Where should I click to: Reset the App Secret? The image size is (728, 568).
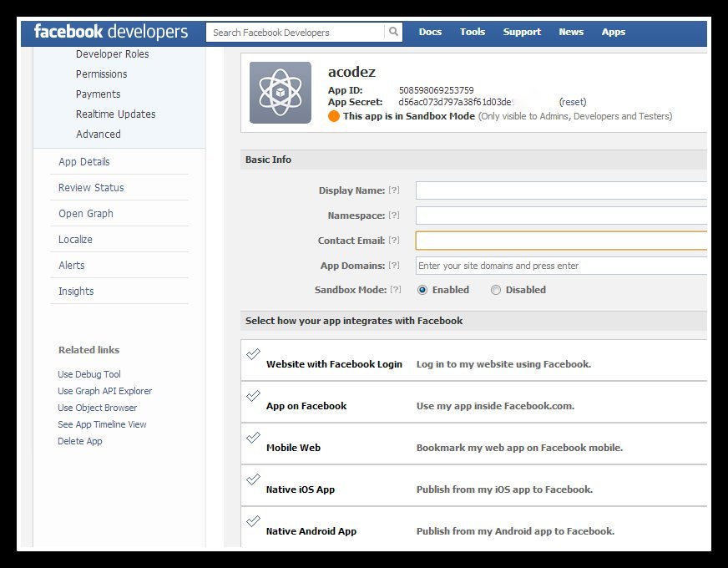(573, 102)
